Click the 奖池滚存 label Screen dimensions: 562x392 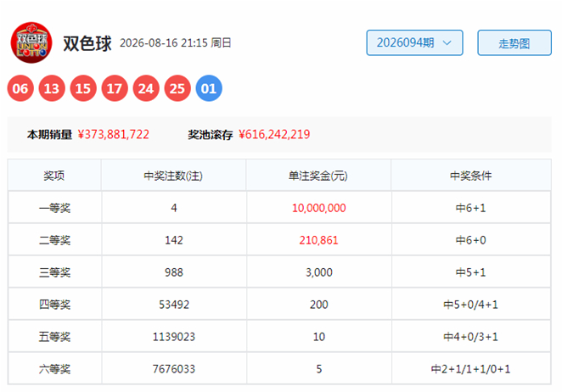pyautogui.click(x=211, y=135)
